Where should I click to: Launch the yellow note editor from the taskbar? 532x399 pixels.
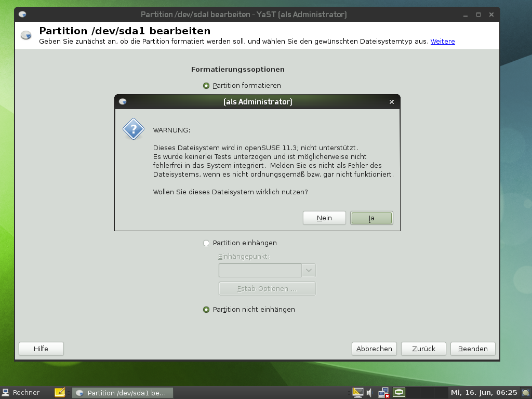click(61, 392)
